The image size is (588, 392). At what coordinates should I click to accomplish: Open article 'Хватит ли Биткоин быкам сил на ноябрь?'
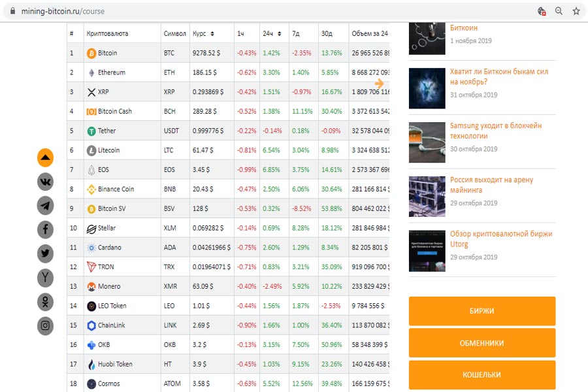click(498, 76)
